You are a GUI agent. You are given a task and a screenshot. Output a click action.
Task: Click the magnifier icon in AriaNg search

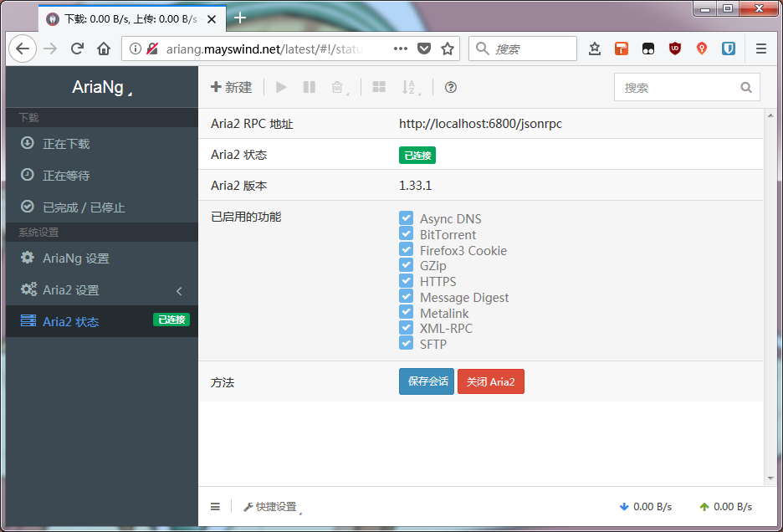point(746,88)
